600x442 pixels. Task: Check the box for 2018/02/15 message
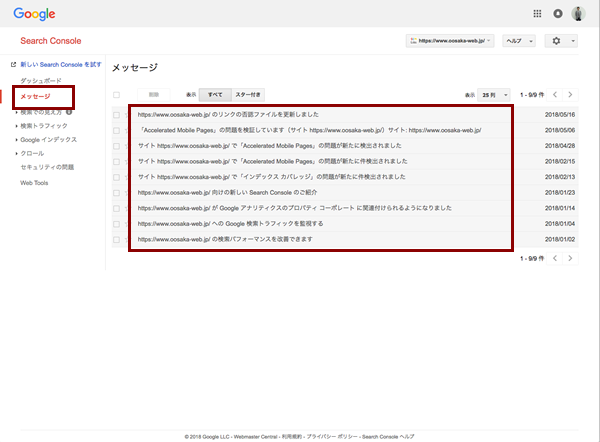point(116,161)
